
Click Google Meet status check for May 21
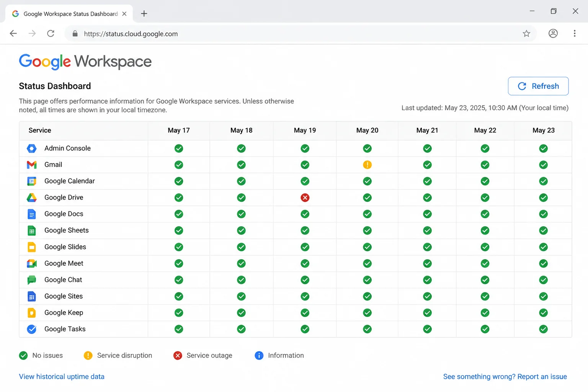428,263
